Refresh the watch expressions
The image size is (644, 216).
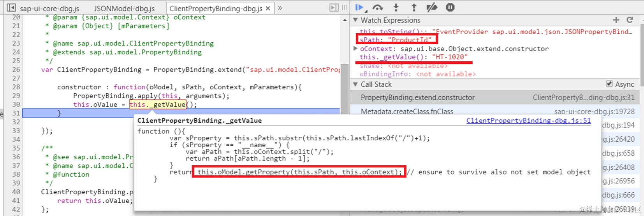630,20
